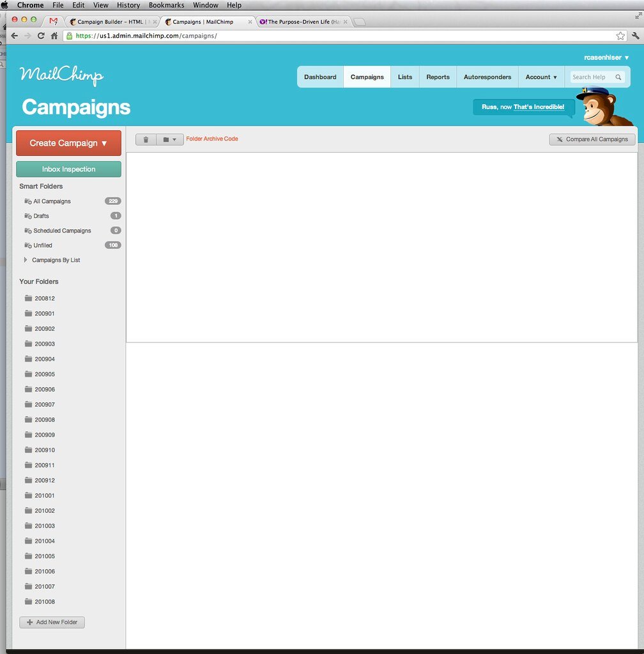Screen dimensions: 644x654
Task: Click the Inbox Inspection button
Action: tap(68, 169)
